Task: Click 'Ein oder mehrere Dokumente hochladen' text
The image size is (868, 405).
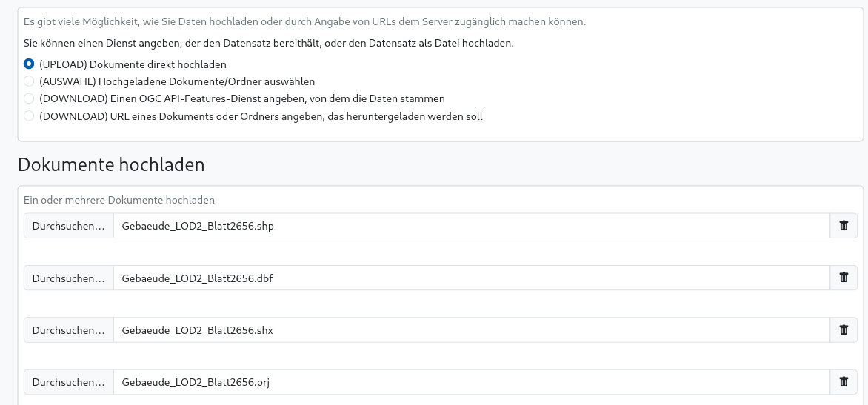Action: 119,200
